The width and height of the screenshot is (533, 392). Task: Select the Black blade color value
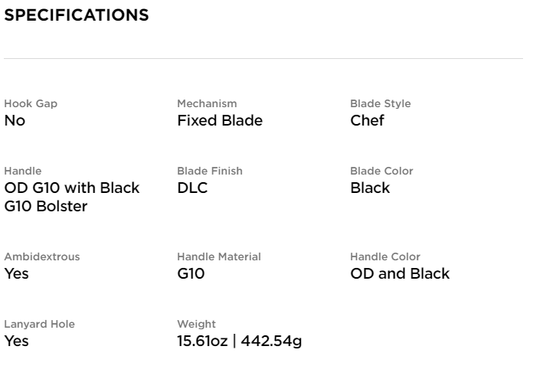[x=370, y=188]
